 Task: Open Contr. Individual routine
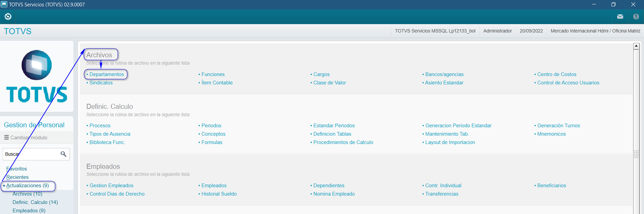point(443,186)
